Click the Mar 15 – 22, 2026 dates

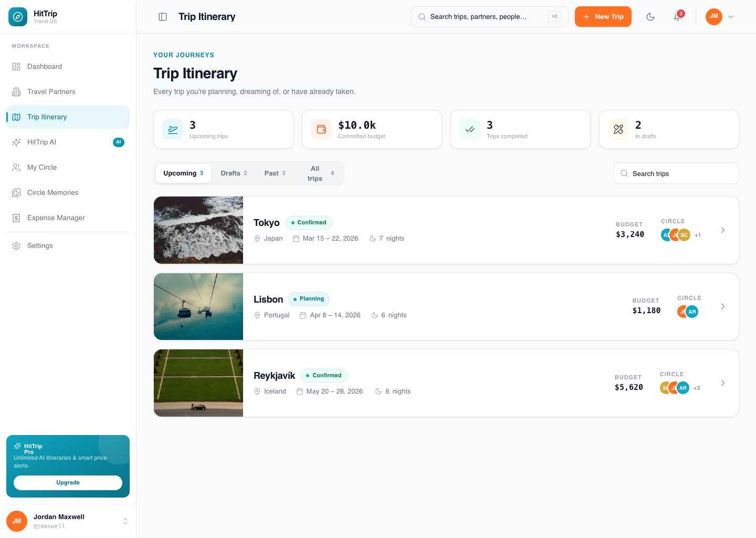coord(330,239)
